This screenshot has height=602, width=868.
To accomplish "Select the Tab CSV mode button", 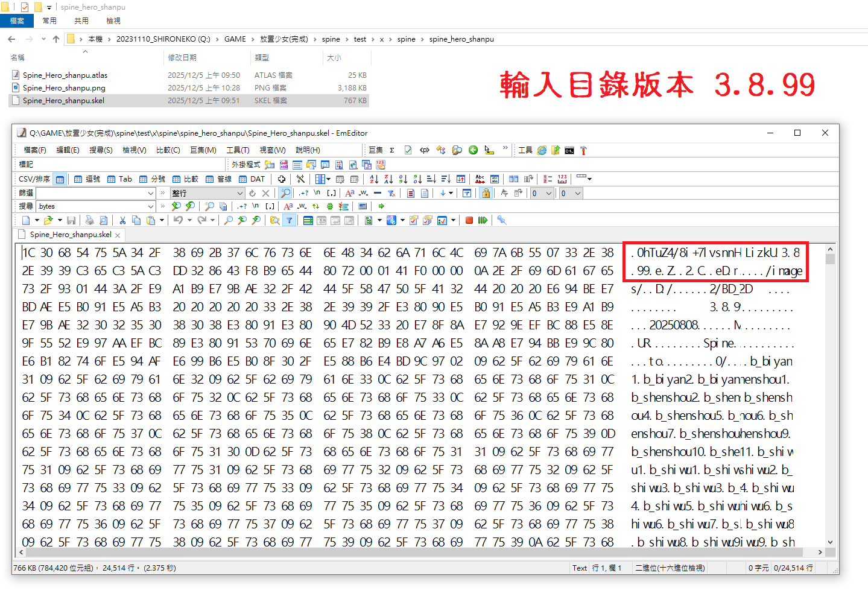I will pyautogui.click(x=119, y=179).
